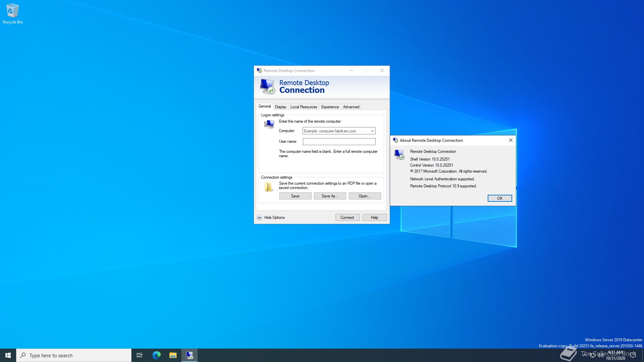Click the computer icon in Logon settings

click(269, 124)
